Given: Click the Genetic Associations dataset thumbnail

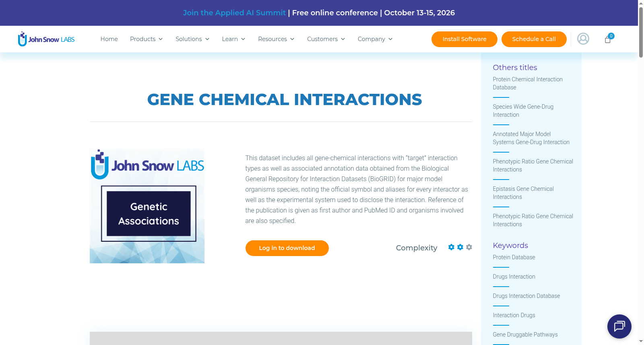Looking at the screenshot, I should coord(147,206).
